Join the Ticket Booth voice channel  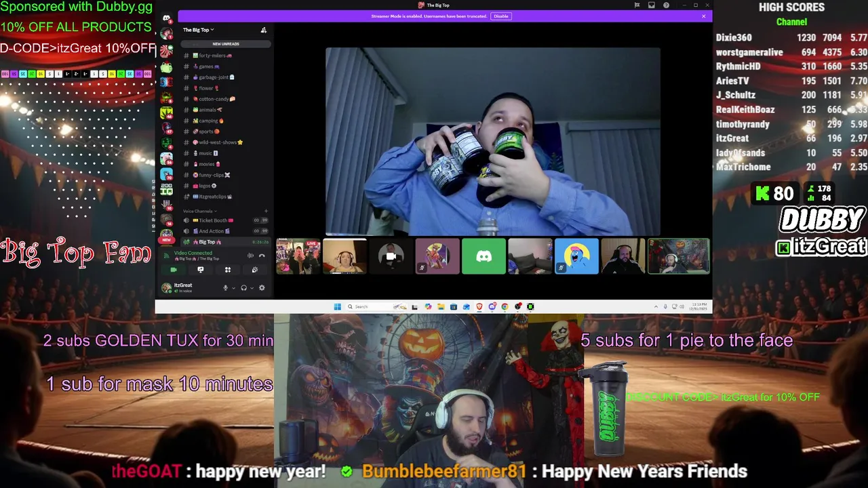226,220
